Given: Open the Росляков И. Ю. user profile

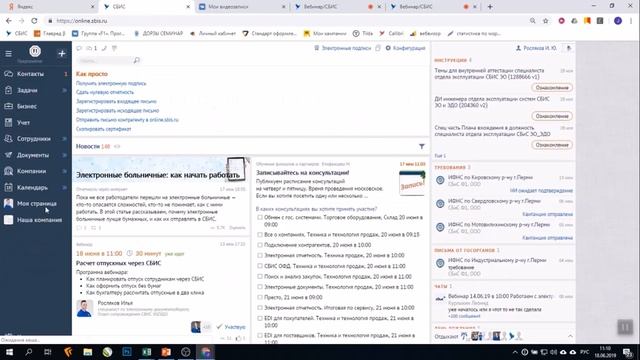Looking at the screenshot, I should 536,48.
